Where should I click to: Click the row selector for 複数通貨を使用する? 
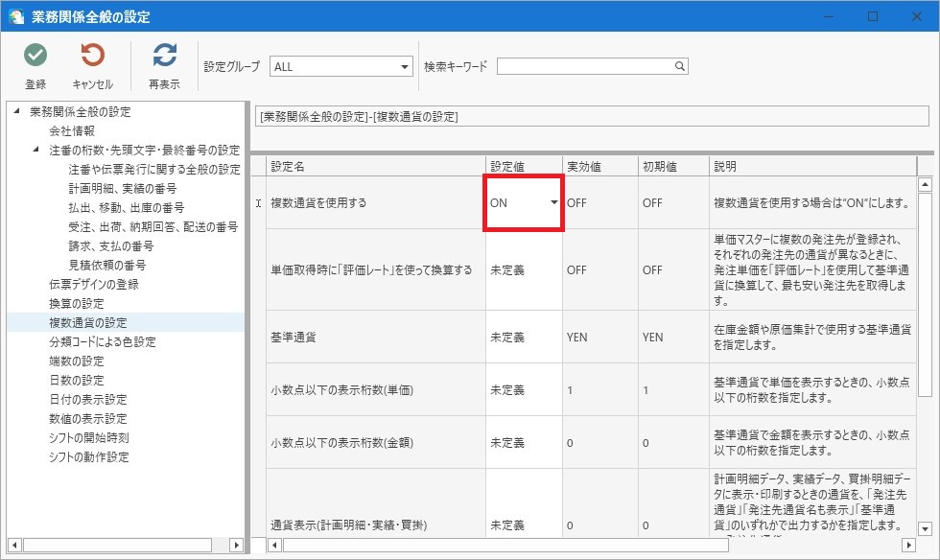[x=258, y=202]
